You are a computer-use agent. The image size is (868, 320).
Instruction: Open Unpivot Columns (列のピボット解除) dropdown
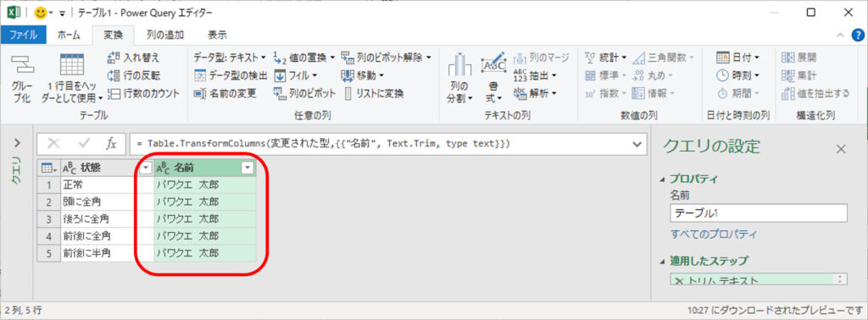pos(386,57)
